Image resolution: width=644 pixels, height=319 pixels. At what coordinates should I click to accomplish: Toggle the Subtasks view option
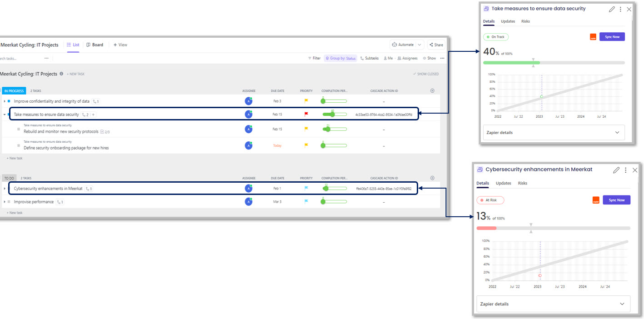[x=369, y=58]
